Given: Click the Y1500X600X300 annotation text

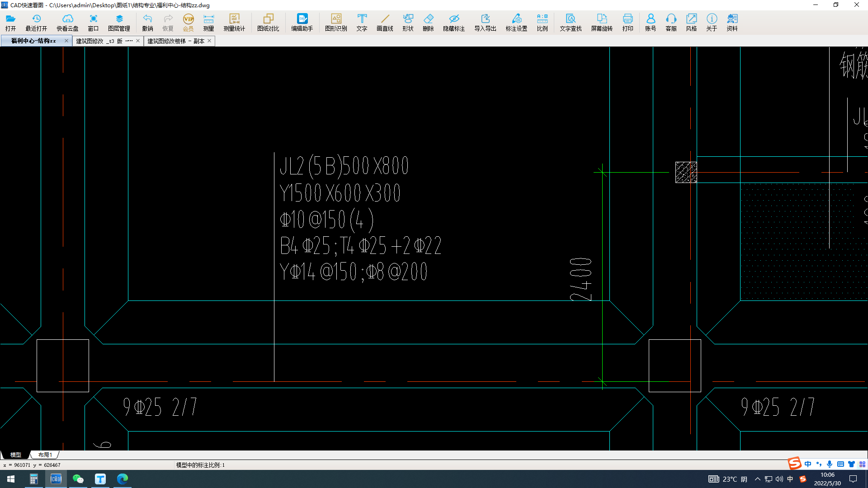Looking at the screenshot, I should (x=340, y=193).
